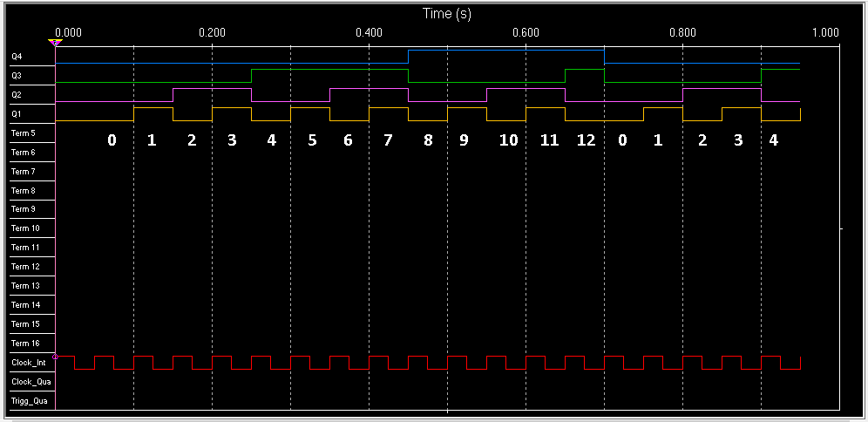Click the count annotation 7
The image size is (868, 422).
pyautogui.click(x=388, y=140)
